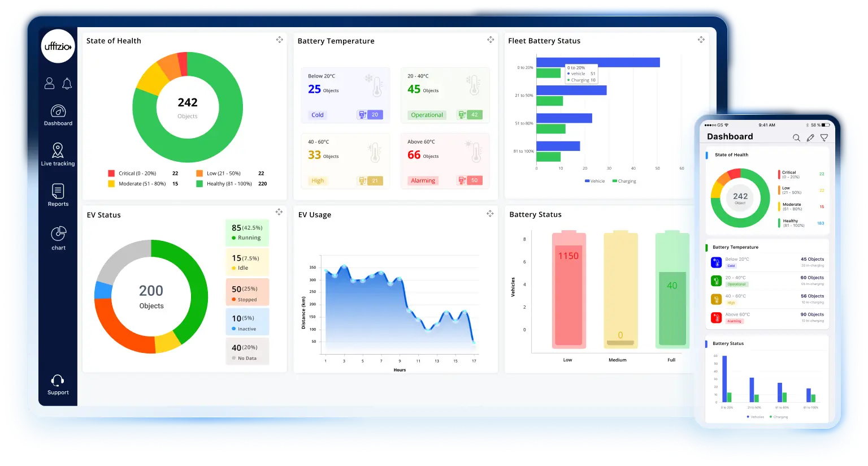Go to Dashboard in the sidebar
Viewport: 868px width, 466px height.
click(58, 115)
